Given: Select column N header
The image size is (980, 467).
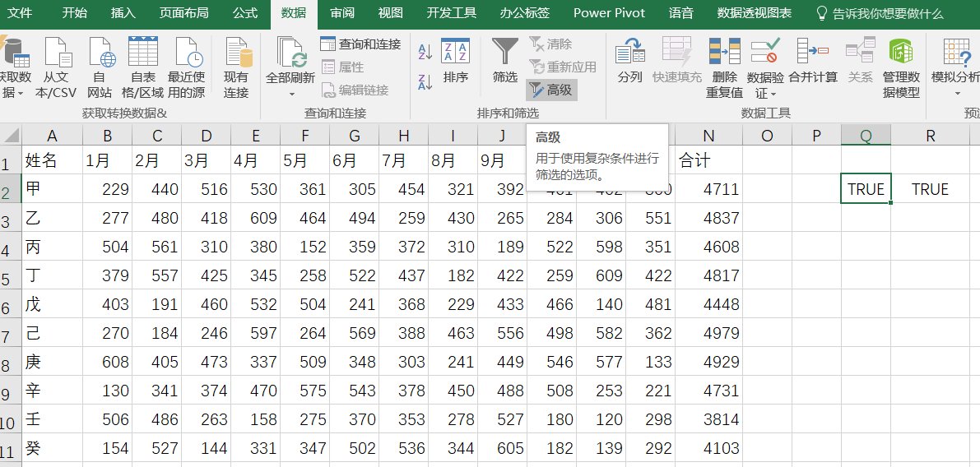Looking at the screenshot, I should [708, 136].
